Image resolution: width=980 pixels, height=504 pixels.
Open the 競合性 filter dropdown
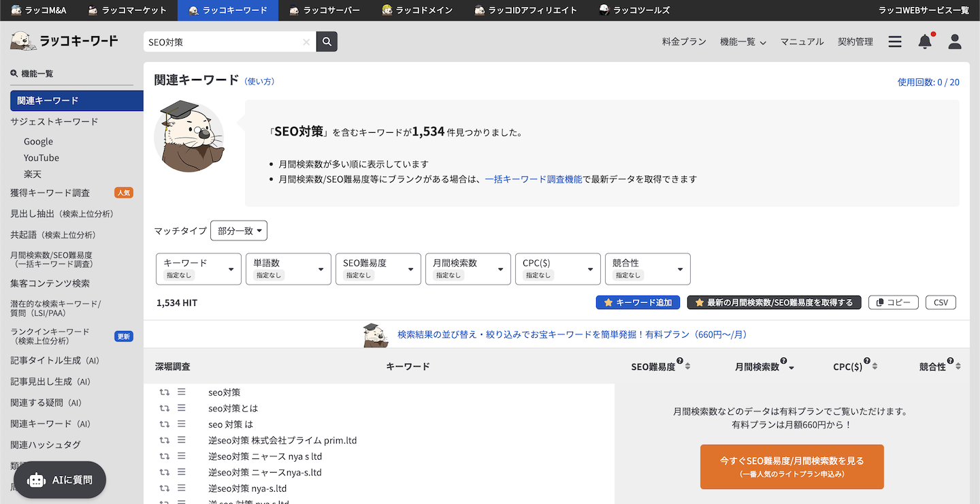tap(648, 269)
